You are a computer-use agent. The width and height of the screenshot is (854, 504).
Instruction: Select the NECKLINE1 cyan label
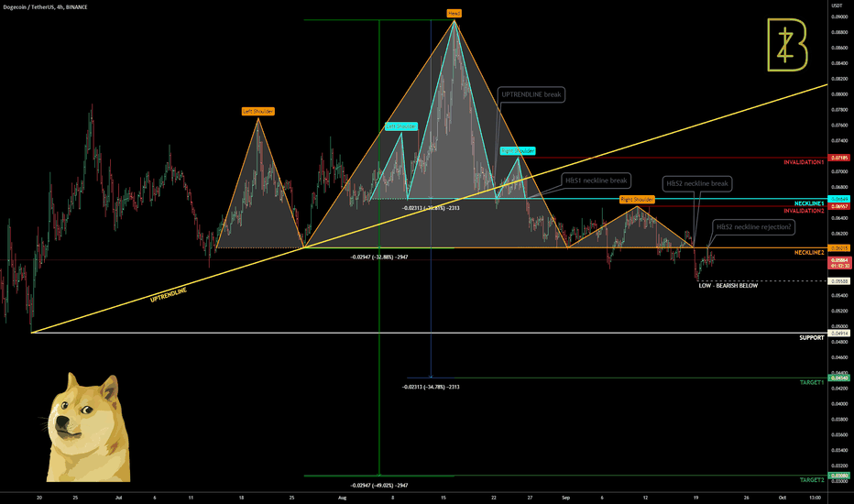[809, 203]
